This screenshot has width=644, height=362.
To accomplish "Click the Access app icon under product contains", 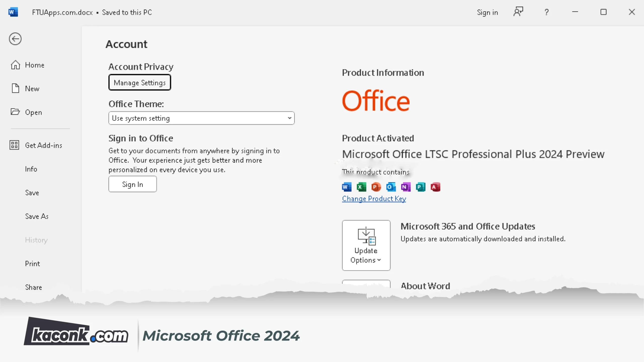I will pyautogui.click(x=435, y=187).
